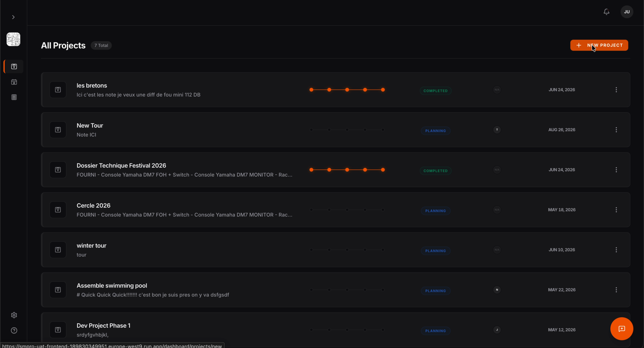
Task: Click the N assignee avatar on swimming pool
Action: point(497,290)
